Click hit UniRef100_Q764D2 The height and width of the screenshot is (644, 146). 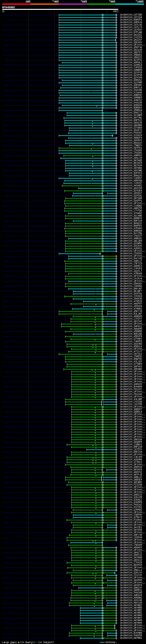131,213
